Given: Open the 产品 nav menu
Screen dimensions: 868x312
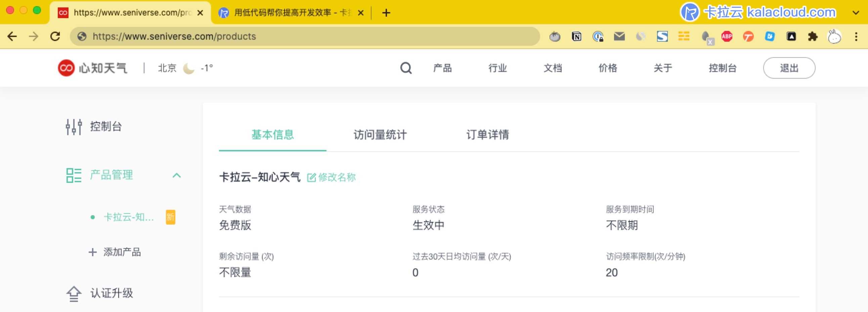Looking at the screenshot, I should point(442,68).
